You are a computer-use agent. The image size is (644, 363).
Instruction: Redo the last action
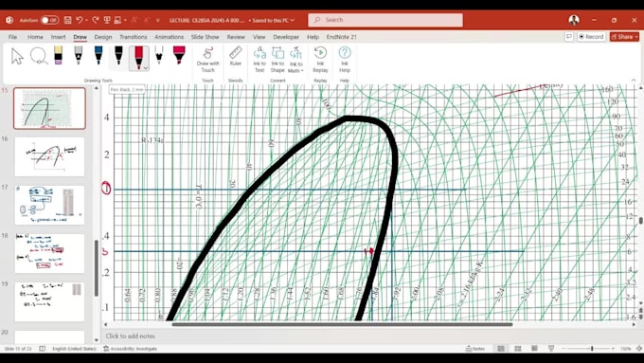tap(96, 20)
